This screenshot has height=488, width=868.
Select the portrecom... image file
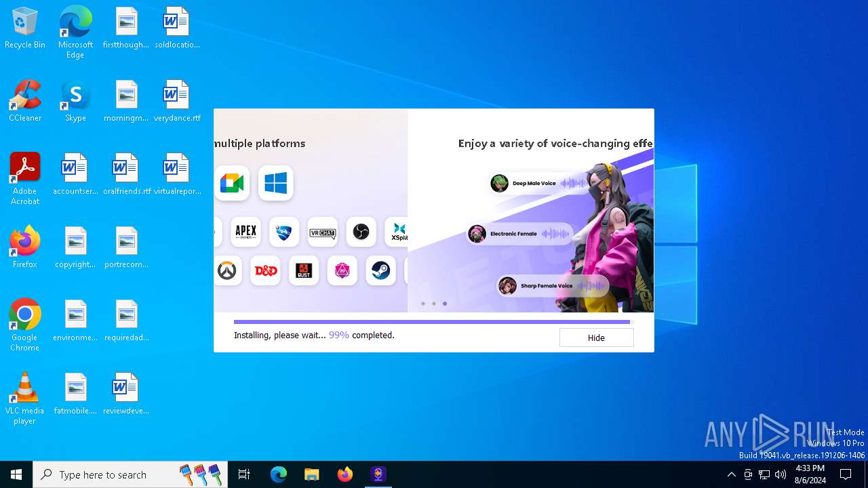(126, 248)
